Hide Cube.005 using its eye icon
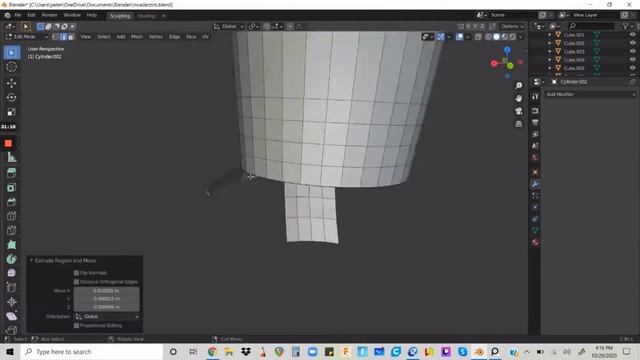The image size is (640, 360). (x=633, y=68)
